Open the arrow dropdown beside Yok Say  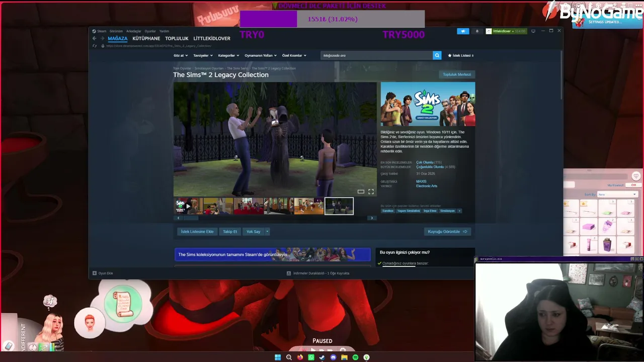point(267,231)
